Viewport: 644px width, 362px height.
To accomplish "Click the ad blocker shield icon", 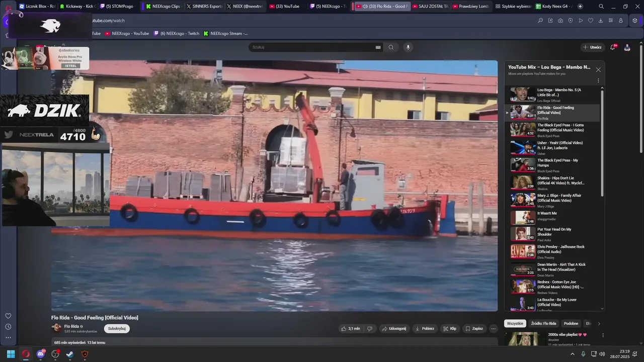I will (x=571, y=21).
